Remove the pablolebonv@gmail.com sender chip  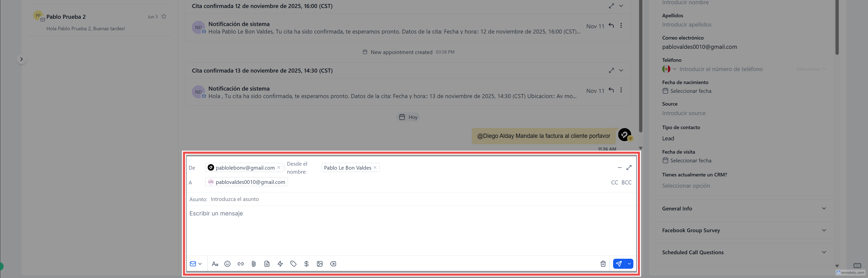click(x=279, y=167)
